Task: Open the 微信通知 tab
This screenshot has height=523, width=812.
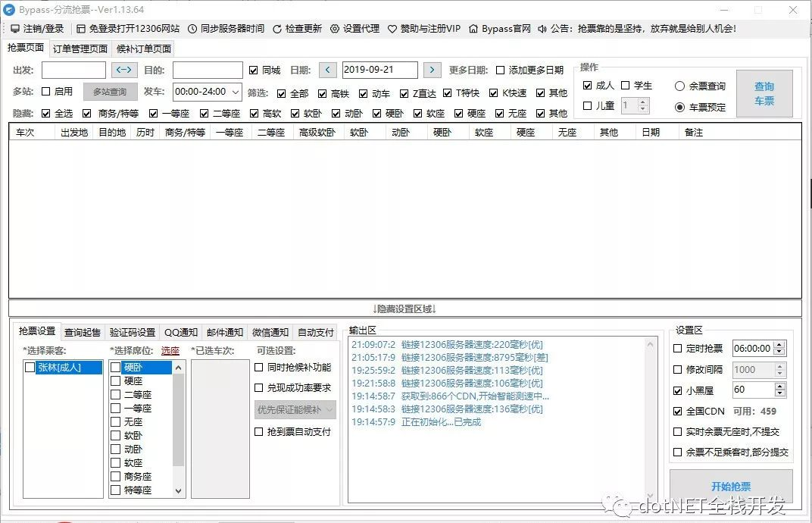Action: click(x=270, y=332)
